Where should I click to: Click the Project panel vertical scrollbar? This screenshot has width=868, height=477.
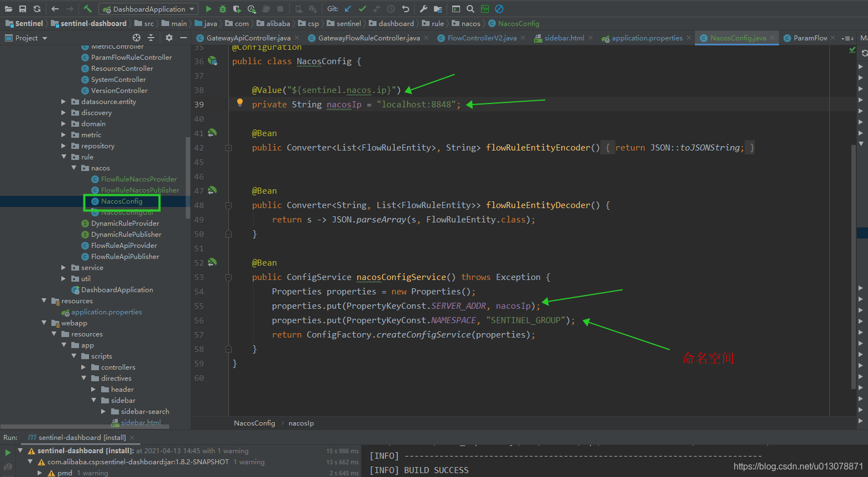(x=188, y=177)
